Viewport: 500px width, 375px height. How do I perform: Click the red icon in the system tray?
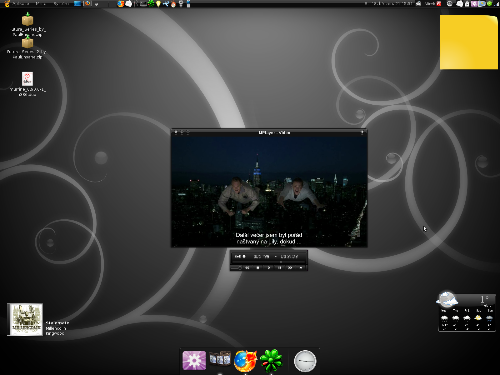click(439, 4)
